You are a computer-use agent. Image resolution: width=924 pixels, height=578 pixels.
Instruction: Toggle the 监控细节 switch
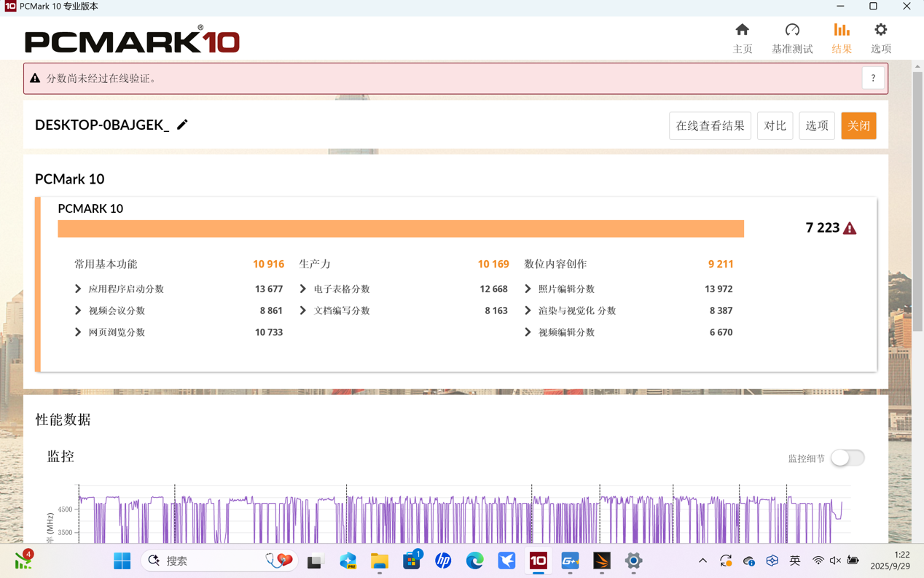point(847,458)
